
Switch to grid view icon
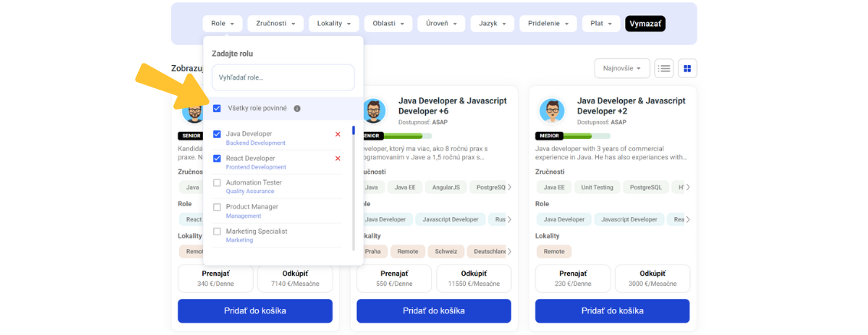(687, 68)
